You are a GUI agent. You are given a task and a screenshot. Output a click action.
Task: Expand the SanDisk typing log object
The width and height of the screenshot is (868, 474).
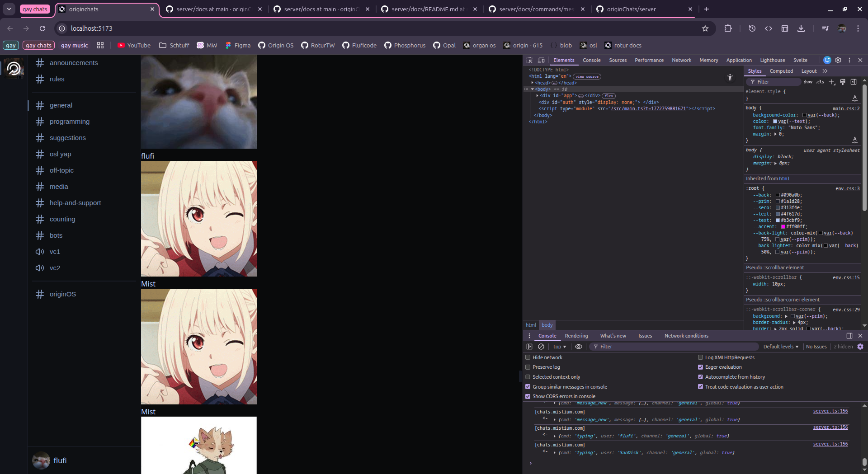pyautogui.click(x=554, y=453)
